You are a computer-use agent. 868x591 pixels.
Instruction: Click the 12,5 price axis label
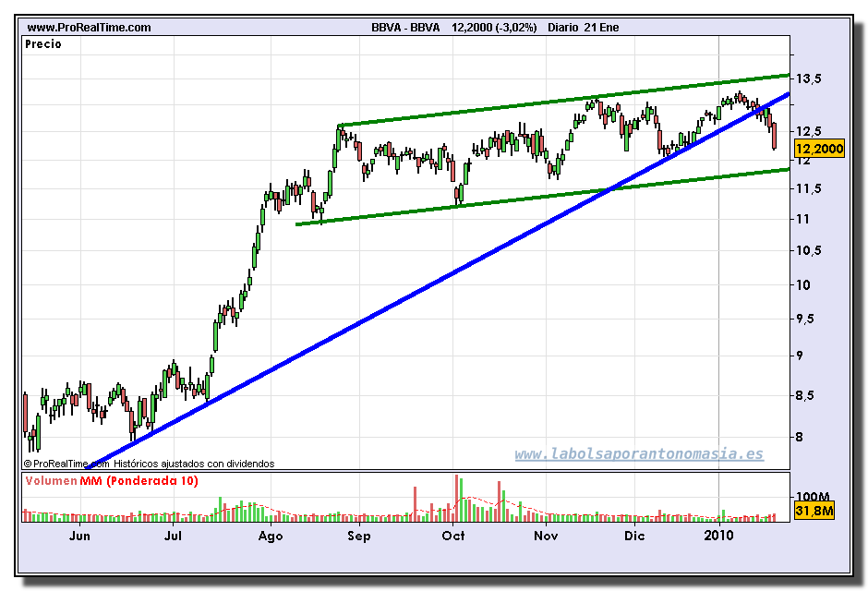tap(809, 131)
